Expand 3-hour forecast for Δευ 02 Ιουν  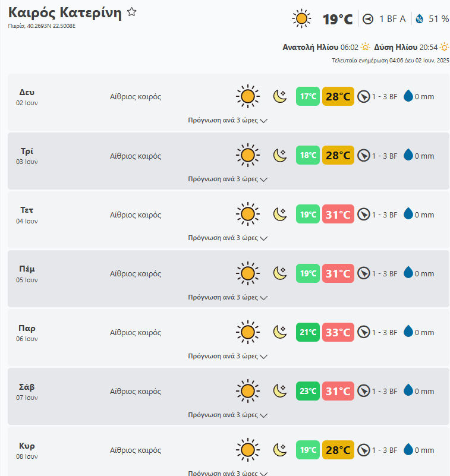pyautogui.click(x=228, y=120)
